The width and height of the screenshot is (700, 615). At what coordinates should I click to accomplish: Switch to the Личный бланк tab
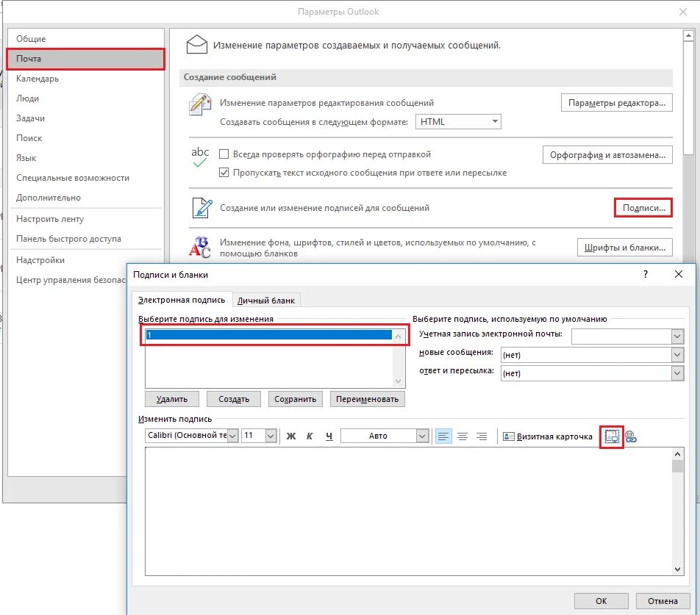coord(266,301)
